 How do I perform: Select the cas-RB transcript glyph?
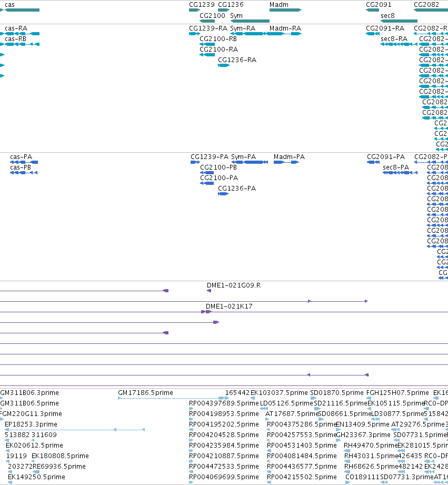pos(22,44)
